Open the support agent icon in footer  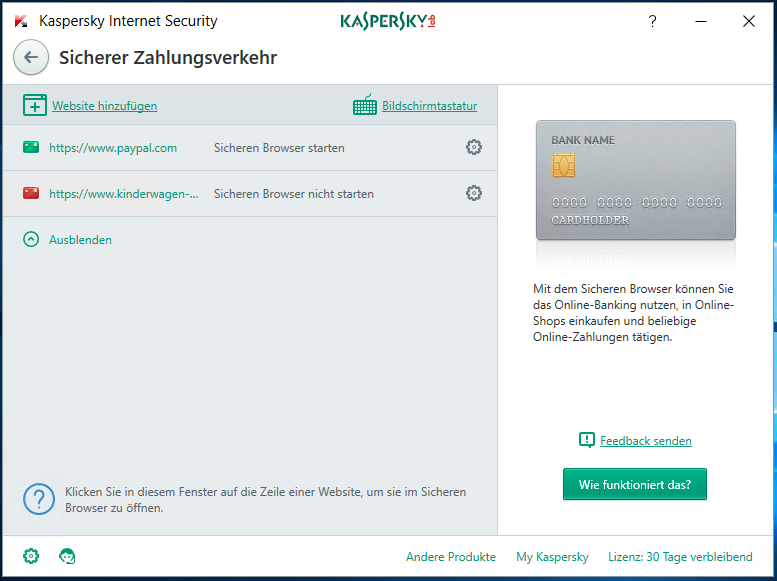point(67,556)
